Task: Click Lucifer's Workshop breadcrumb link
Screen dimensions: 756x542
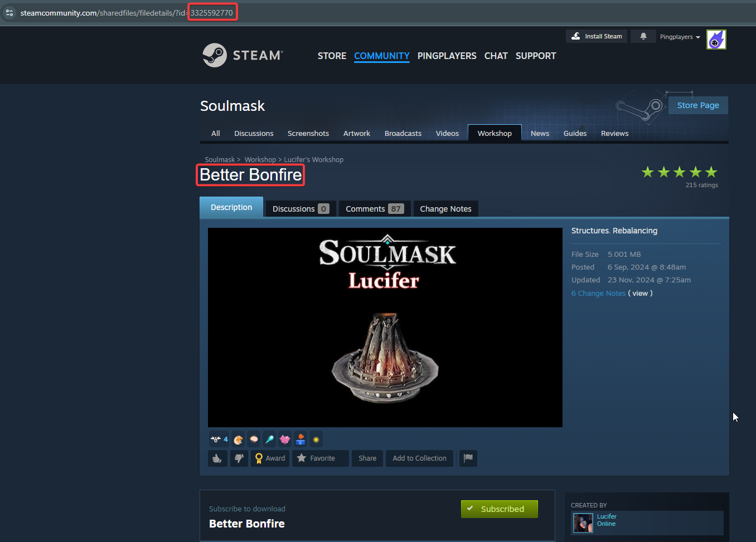Action: pos(314,159)
